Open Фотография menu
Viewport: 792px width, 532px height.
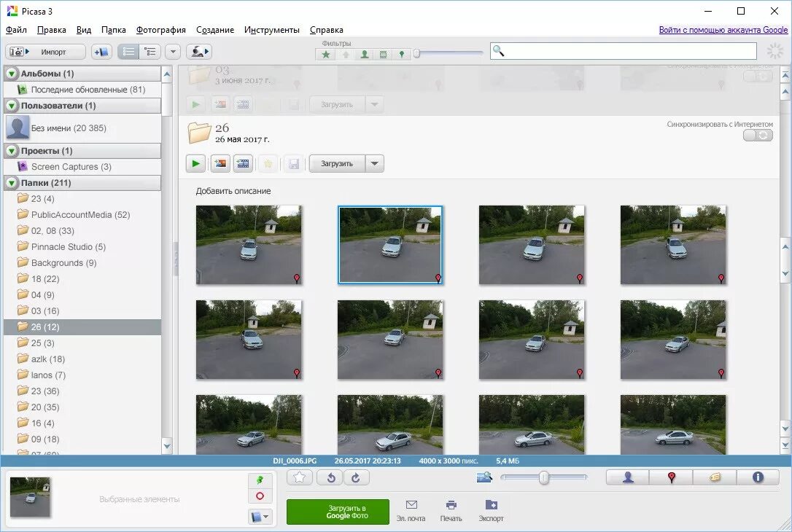tap(161, 30)
